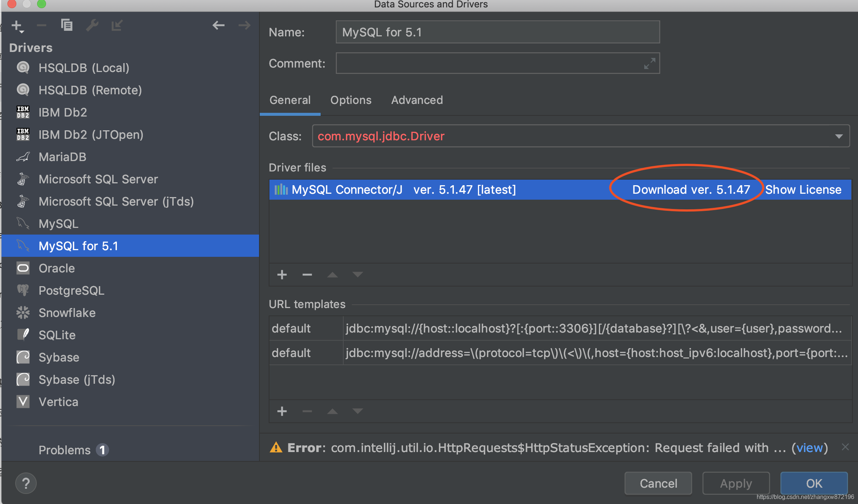
Task: Click the OK button
Action: coord(814,483)
